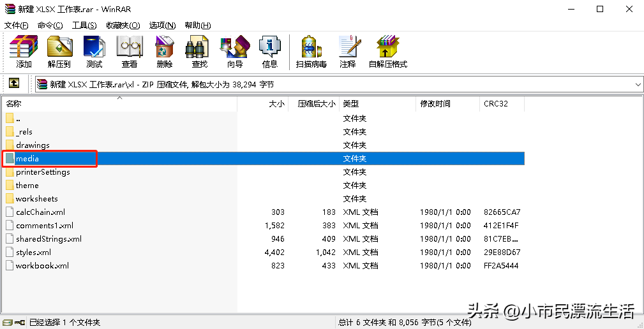644x329 pixels.
Task: Open the Tools (工具) menu
Action: tap(84, 26)
